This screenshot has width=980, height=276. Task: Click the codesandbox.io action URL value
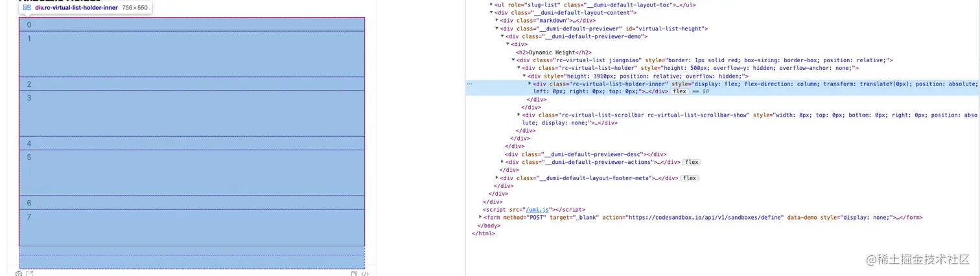(705, 218)
